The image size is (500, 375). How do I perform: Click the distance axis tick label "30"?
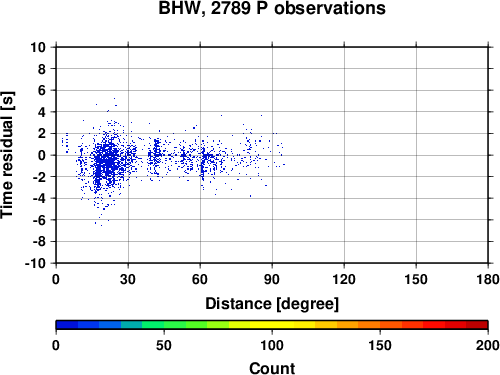tap(128, 279)
